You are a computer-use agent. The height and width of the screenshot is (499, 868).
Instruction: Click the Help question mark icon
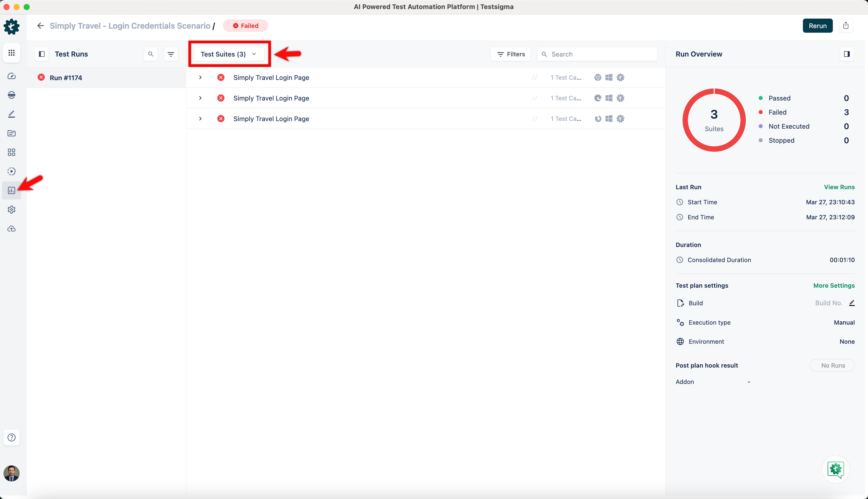tap(11, 437)
